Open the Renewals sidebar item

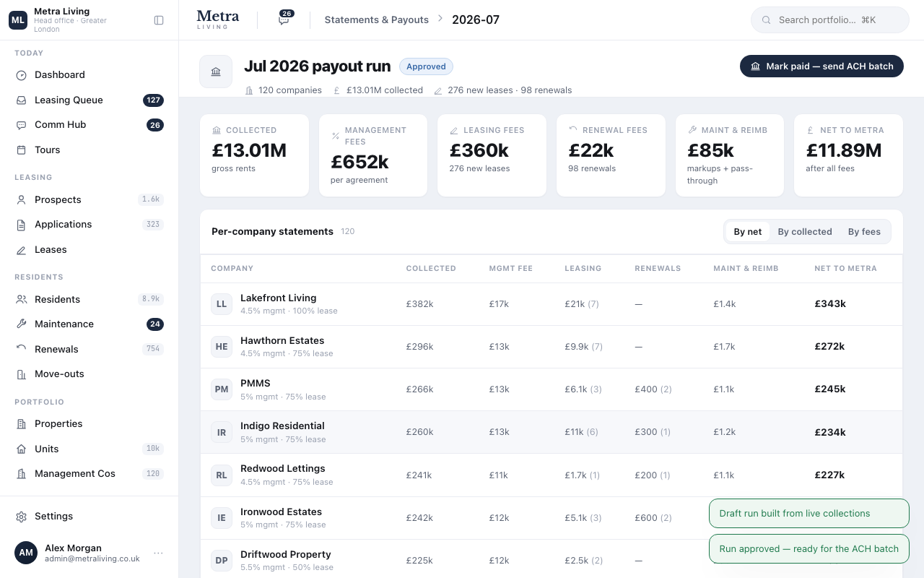[90, 350]
